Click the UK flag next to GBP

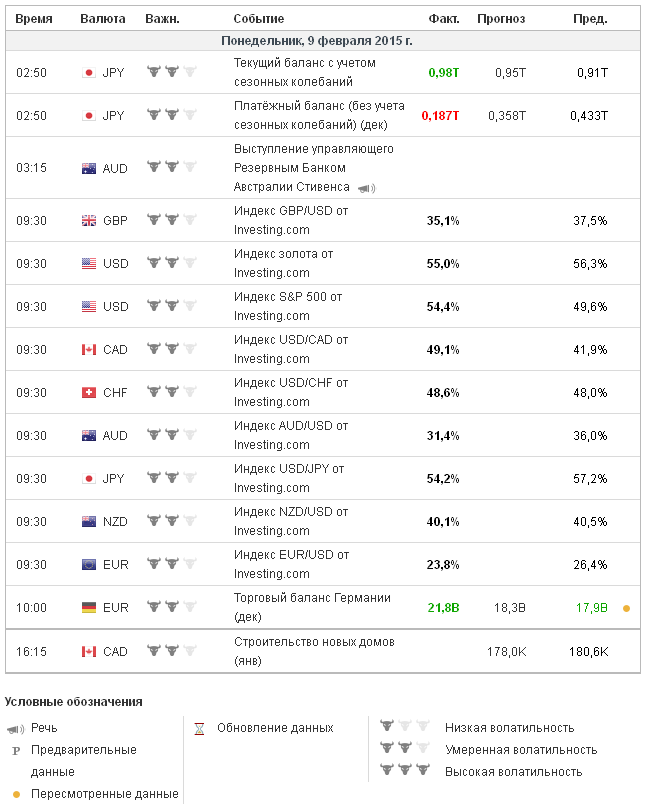pyautogui.click(x=88, y=220)
